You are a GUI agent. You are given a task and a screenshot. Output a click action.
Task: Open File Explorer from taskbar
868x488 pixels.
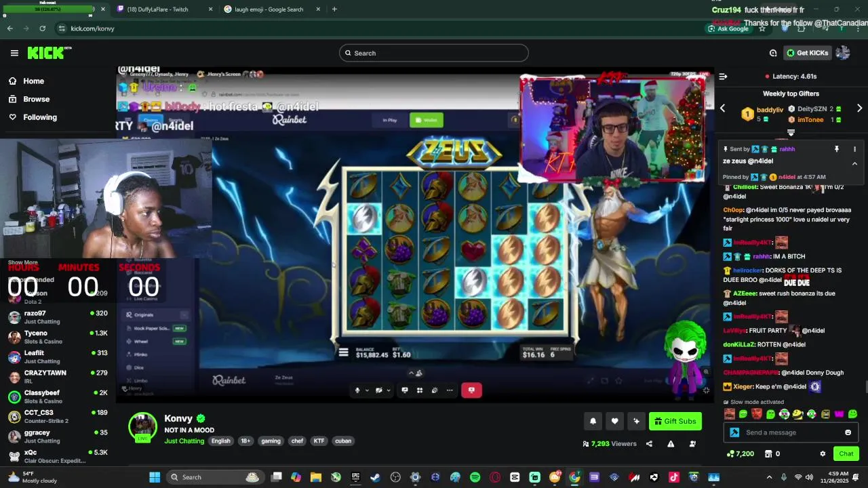coord(315,477)
